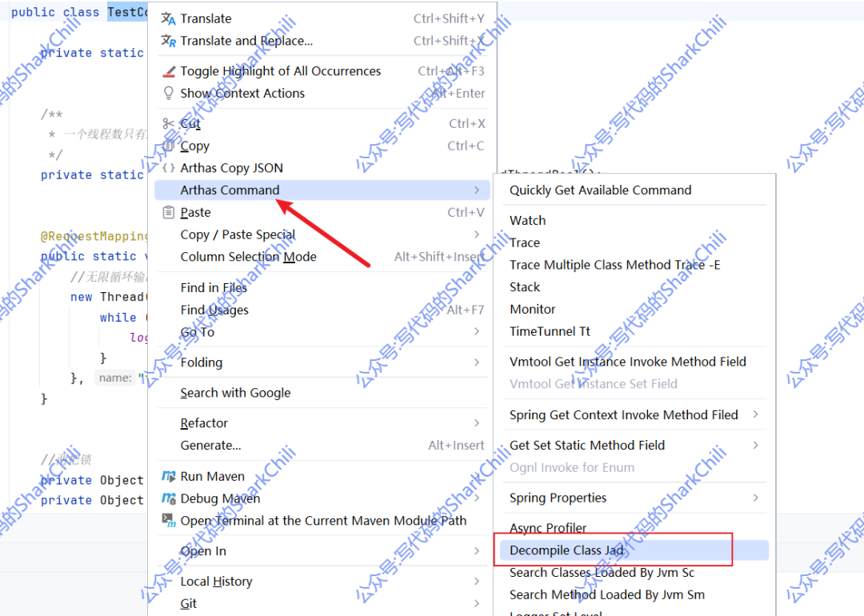Expand the Open In submenu arrow
Image resolution: width=864 pixels, height=616 pixels.
point(477,551)
